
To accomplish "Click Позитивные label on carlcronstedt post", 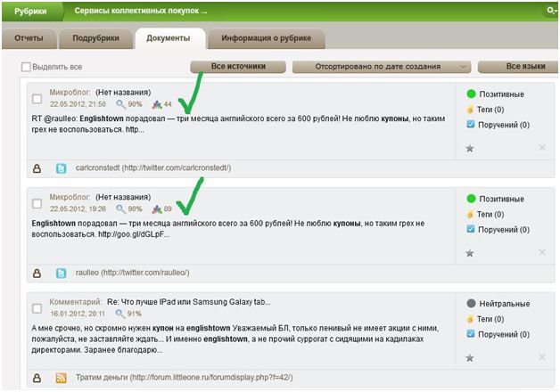I will 502,94.
